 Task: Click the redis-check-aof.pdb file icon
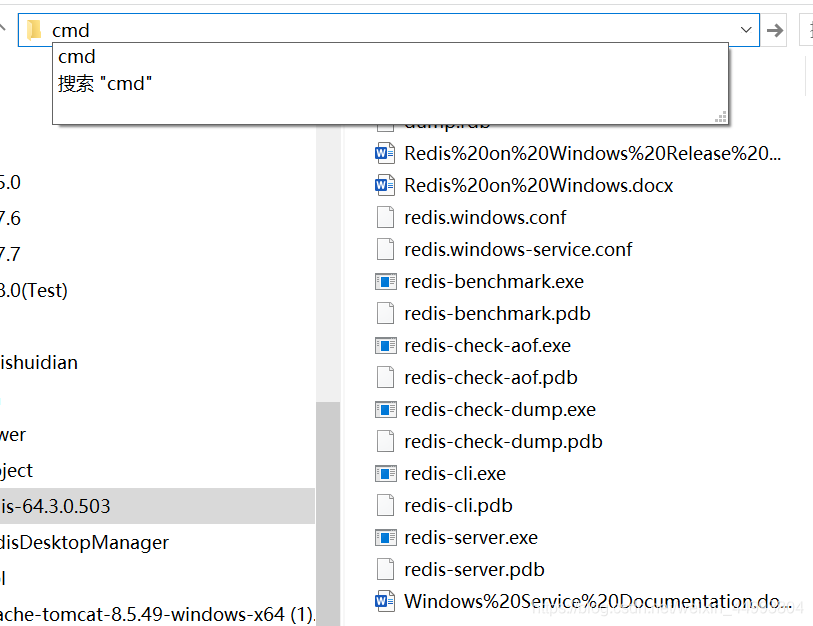pos(385,378)
